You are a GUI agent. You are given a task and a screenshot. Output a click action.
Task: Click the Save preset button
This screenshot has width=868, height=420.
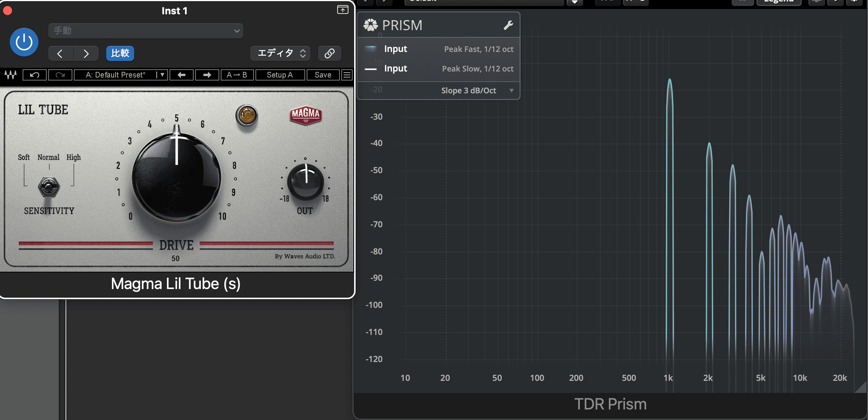323,75
